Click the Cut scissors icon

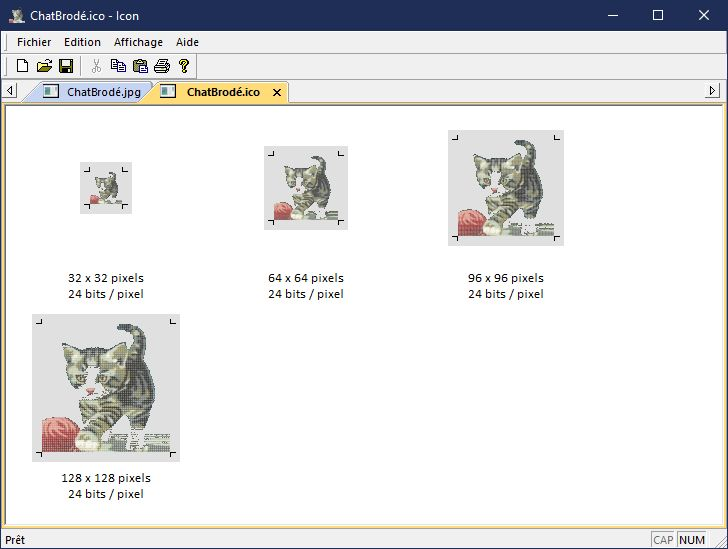[x=97, y=66]
